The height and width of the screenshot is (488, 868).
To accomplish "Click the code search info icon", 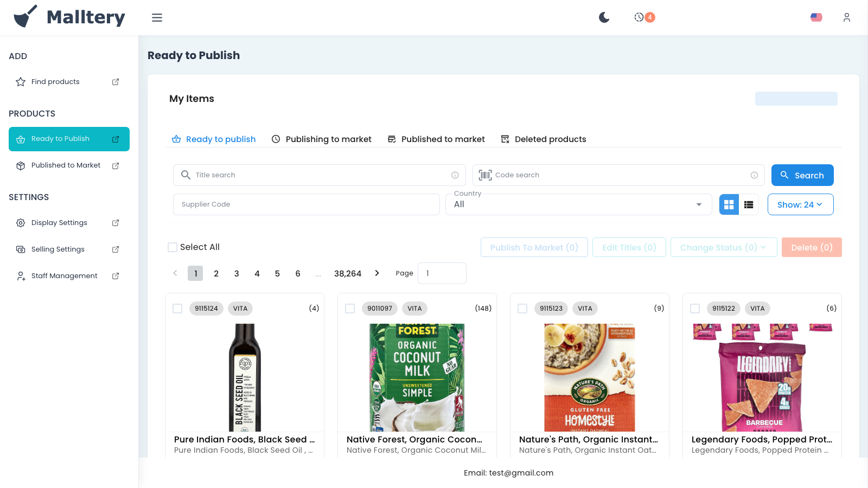I will pos(754,175).
